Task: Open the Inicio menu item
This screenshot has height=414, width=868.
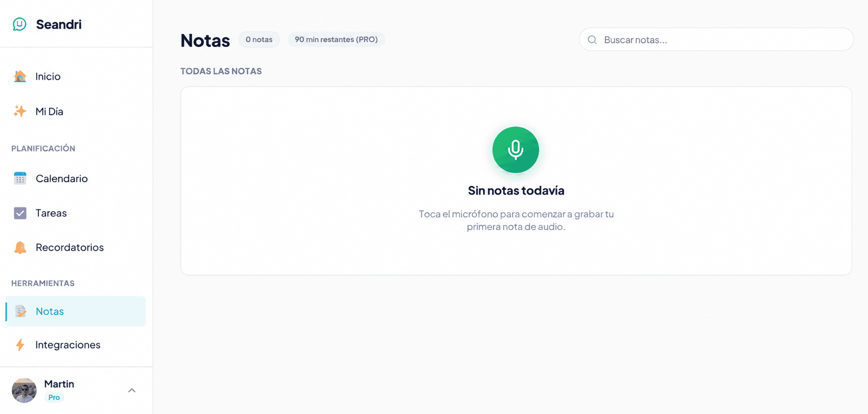Action: pos(76,76)
